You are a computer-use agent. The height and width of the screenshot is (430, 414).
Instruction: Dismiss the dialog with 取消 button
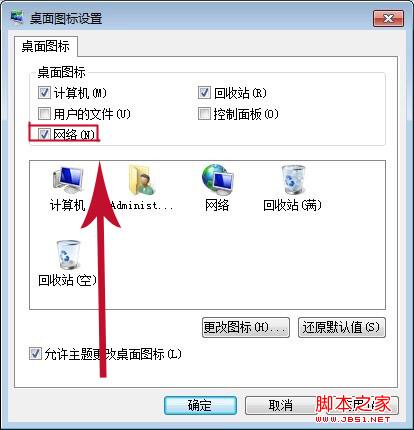281,405
